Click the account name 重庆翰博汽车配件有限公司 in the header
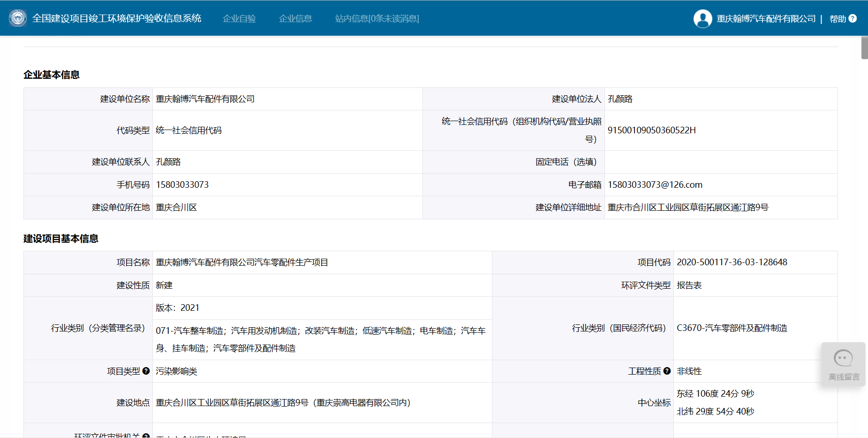The width and height of the screenshot is (868, 438). point(766,19)
